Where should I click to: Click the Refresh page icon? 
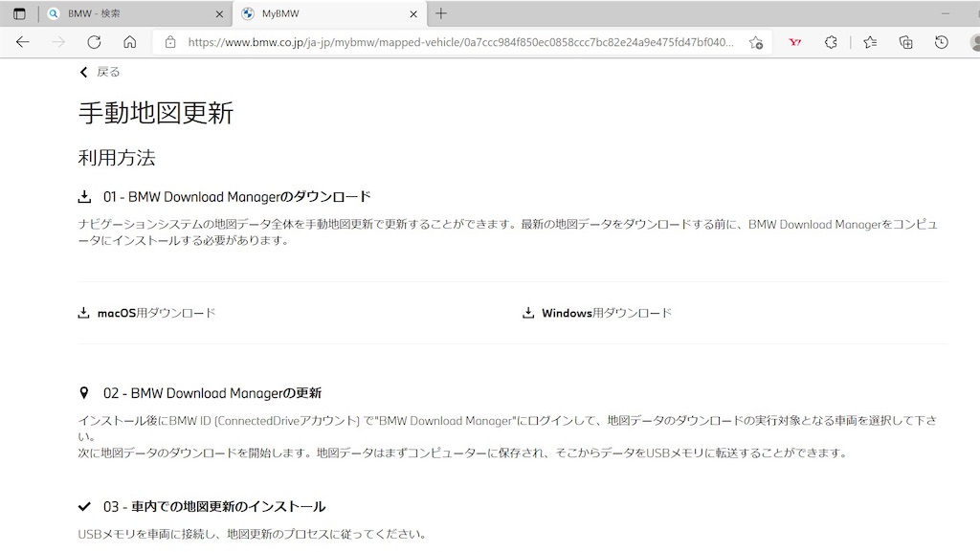pos(94,42)
